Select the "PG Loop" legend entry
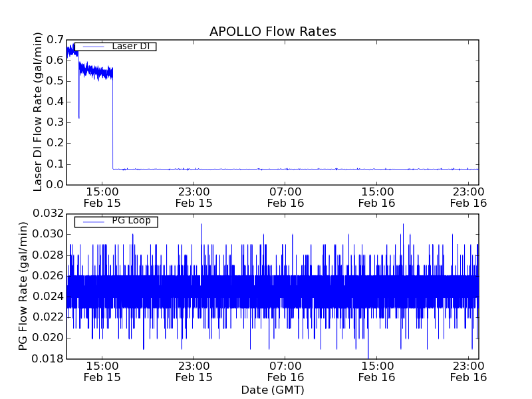532x399 pixels. 116,221
